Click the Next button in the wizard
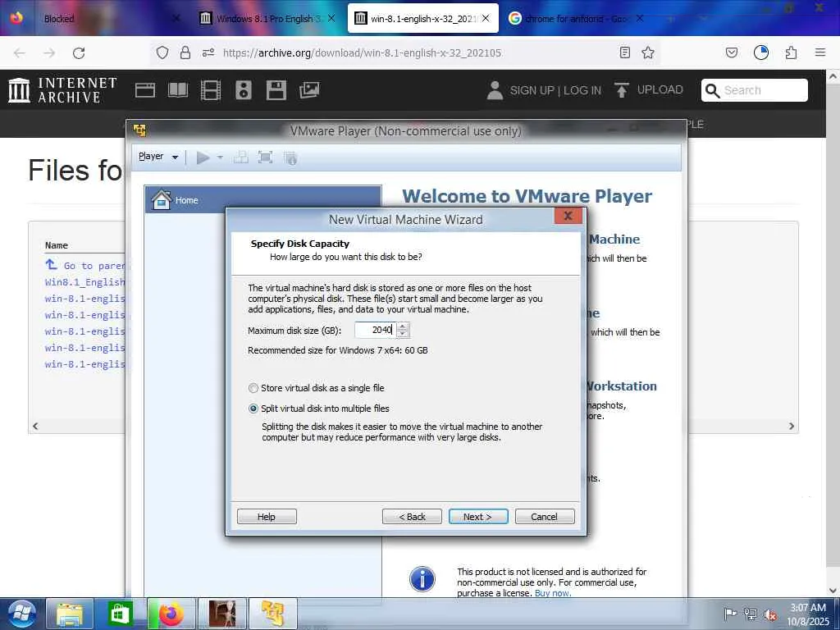 478,517
